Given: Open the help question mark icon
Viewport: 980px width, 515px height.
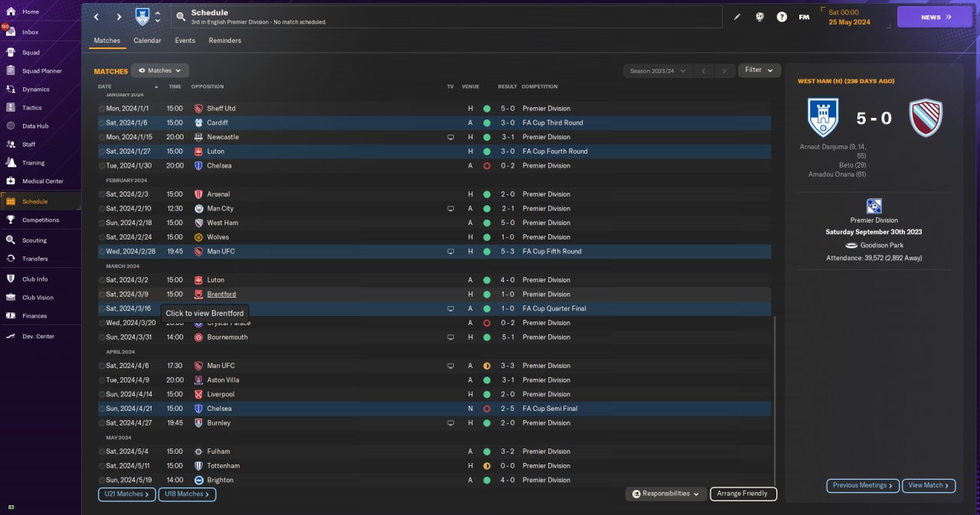Looking at the screenshot, I should pos(782,17).
